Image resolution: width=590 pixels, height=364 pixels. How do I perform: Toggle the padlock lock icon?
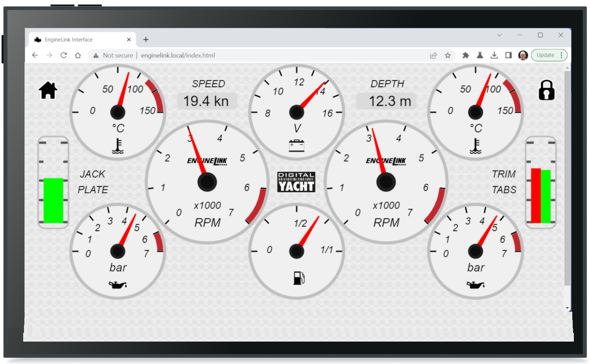(546, 90)
